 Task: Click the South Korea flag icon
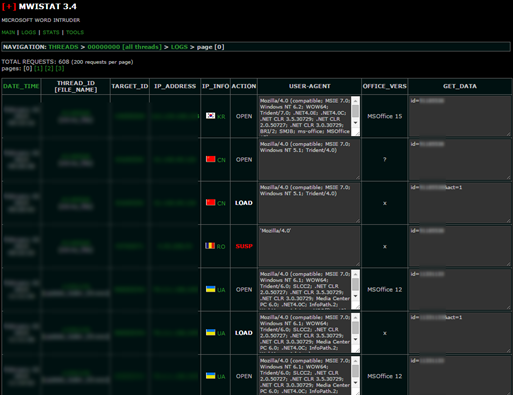(x=210, y=116)
